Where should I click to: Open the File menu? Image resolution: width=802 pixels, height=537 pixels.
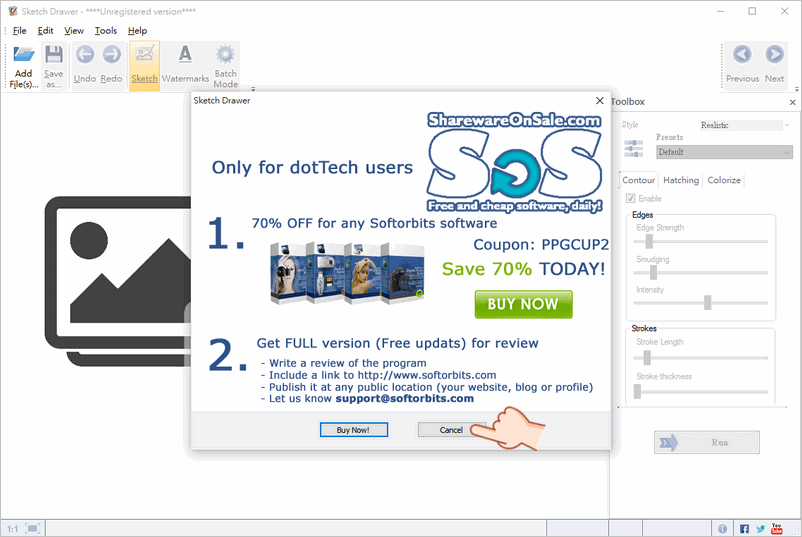click(x=19, y=31)
